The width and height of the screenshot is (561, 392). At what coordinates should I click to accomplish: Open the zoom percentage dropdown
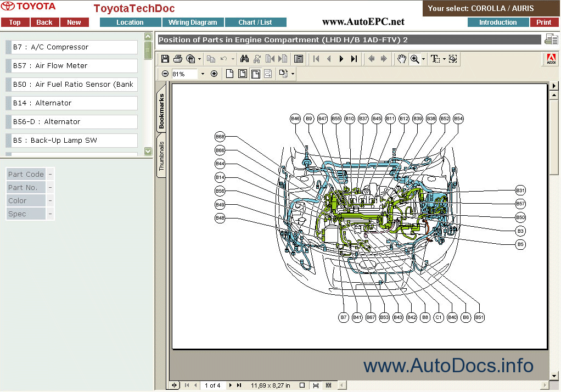pyautogui.click(x=203, y=74)
